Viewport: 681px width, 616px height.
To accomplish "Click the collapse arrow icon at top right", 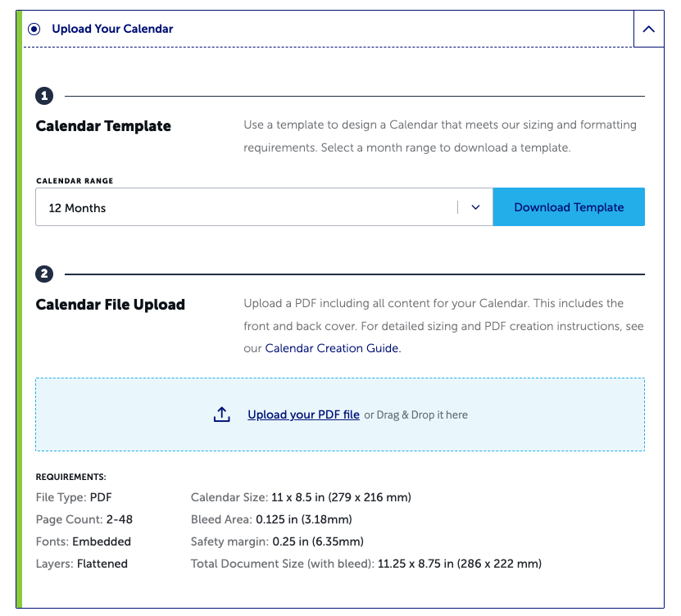I will pyautogui.click(x=649, y=29).
